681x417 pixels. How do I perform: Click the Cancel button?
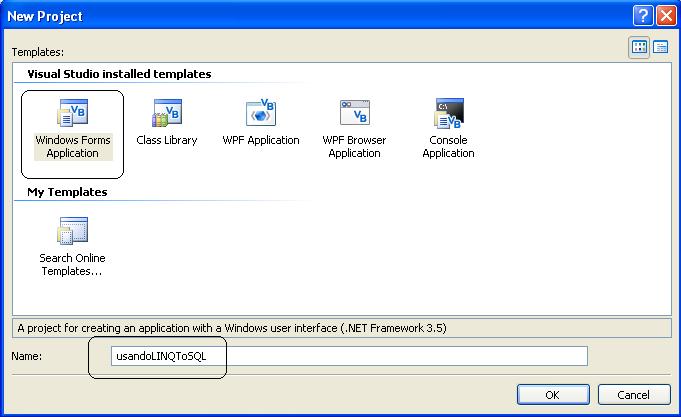tap(634, 394)
